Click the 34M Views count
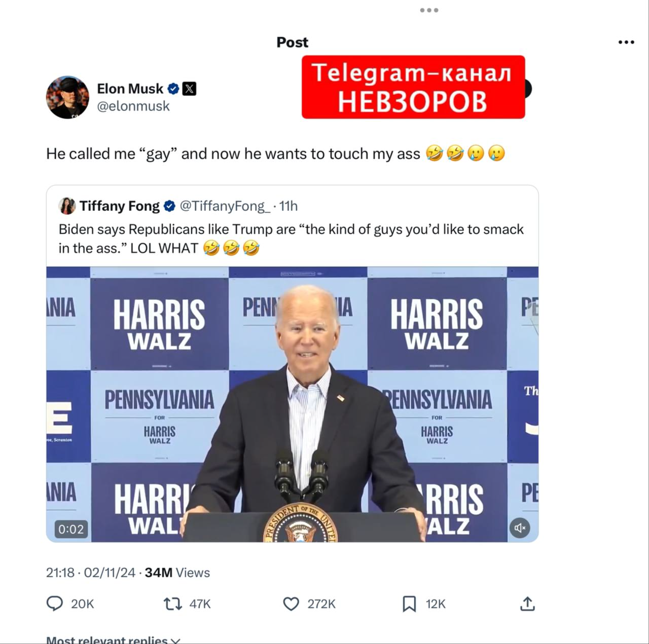 177,573
